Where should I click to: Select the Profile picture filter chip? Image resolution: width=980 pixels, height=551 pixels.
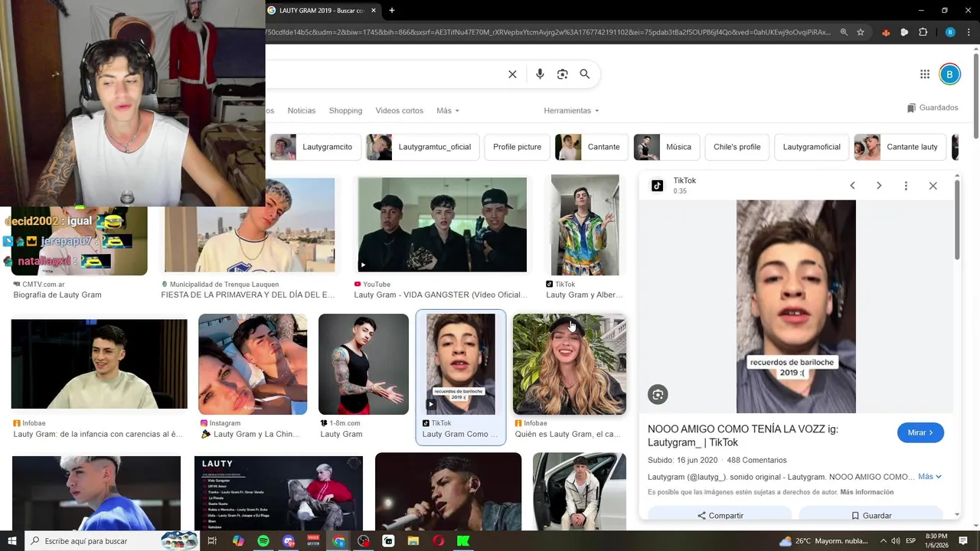click(517, 147)
